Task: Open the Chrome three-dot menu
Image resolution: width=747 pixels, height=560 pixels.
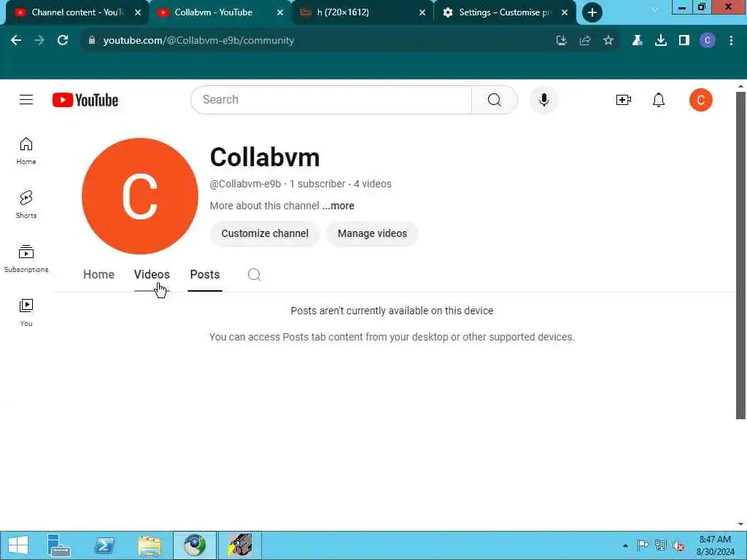Action: tap(731, 41)
